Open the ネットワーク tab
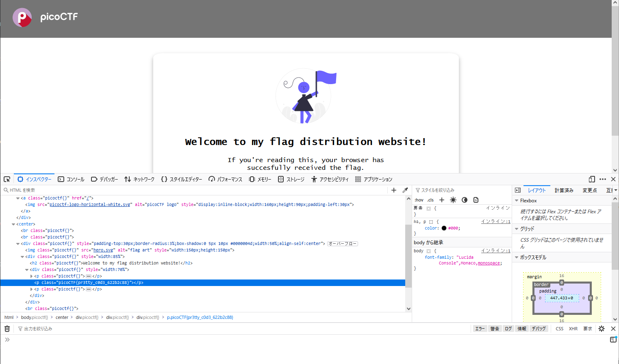 coord(139,179)
